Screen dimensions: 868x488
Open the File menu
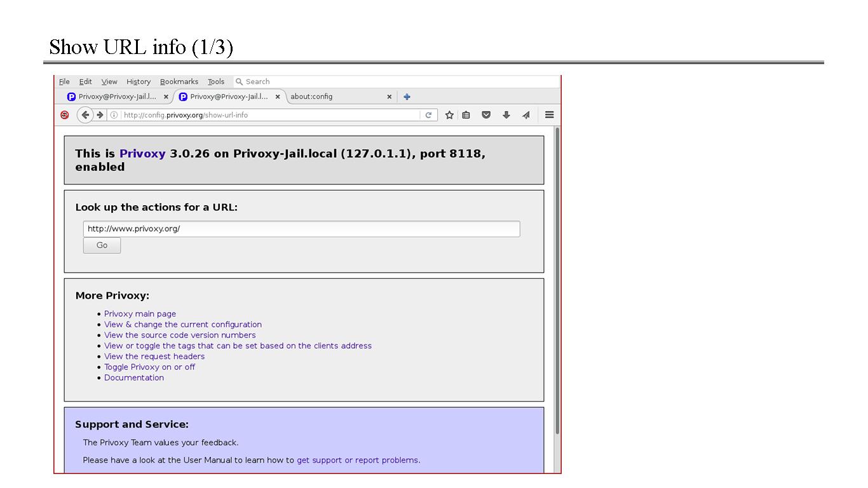pyautogui.click(x=64, y=81)
